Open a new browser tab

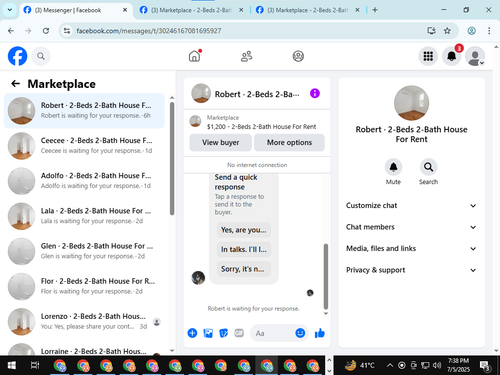pos(375,10)
